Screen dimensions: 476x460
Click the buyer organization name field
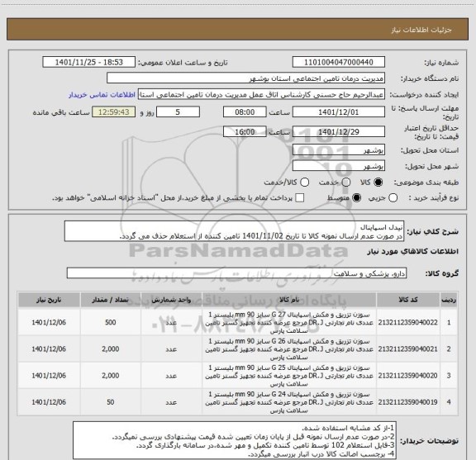pyautogui.click(x=246, y=78)
